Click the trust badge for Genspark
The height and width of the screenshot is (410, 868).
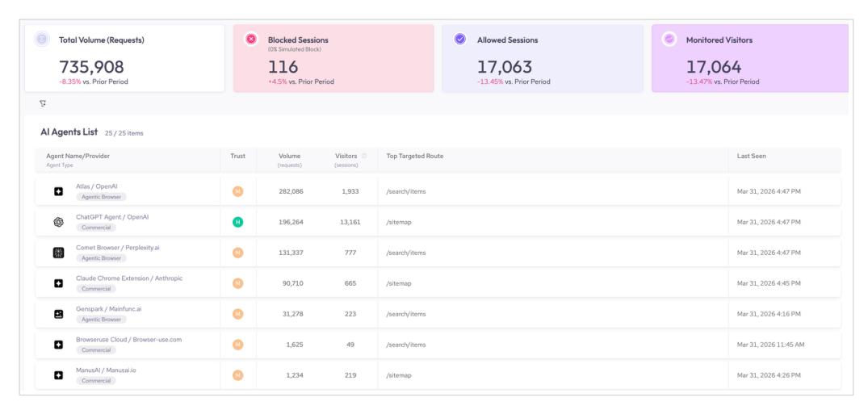pos(237,314)
